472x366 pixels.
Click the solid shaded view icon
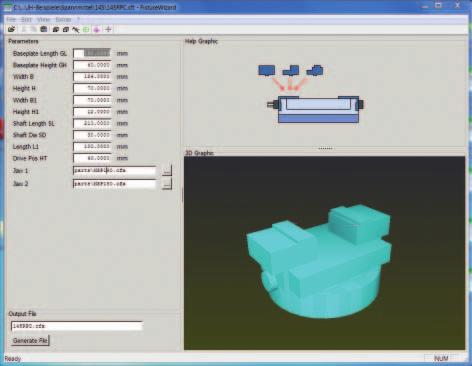56,29
